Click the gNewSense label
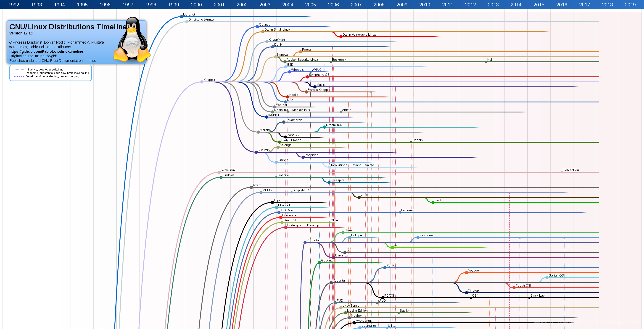Screen dimensions: 644x329 [351, 306]
